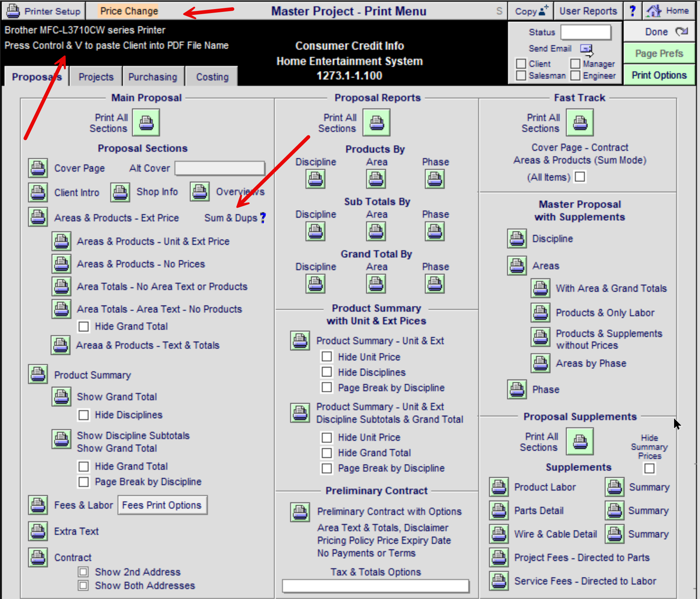The image size is (700, 599).
Task: Print With Area & Grand Totals report
Action: [541, 288]
